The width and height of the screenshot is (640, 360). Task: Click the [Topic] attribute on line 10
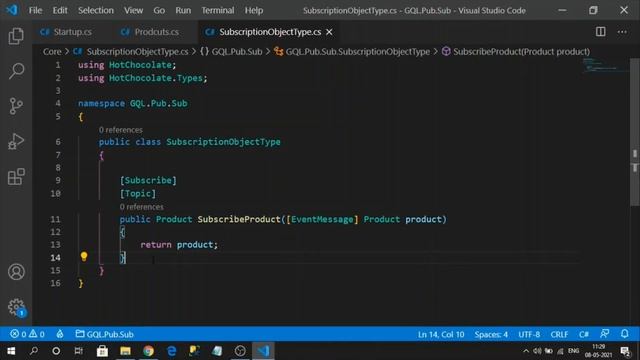138,193
